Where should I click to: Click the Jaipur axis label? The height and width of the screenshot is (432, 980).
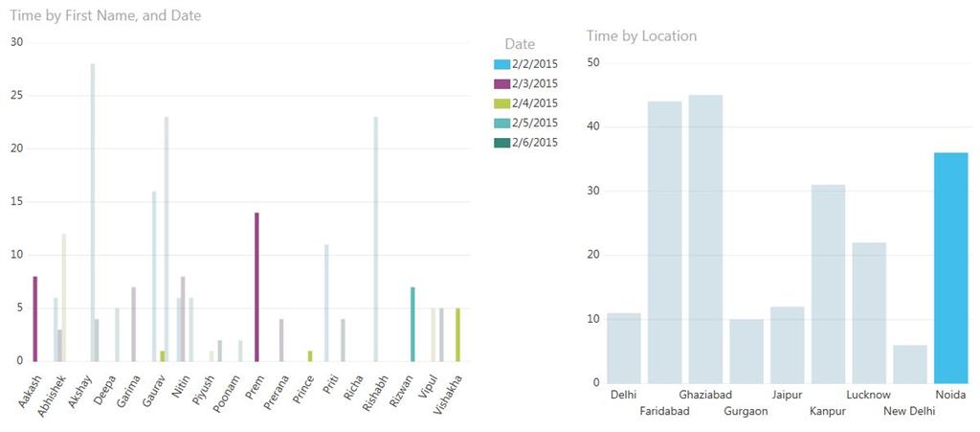788,395
